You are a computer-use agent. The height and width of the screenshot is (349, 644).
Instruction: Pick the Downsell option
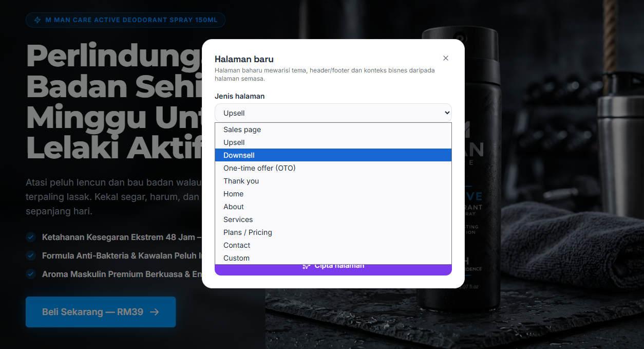tap(333, 155)
